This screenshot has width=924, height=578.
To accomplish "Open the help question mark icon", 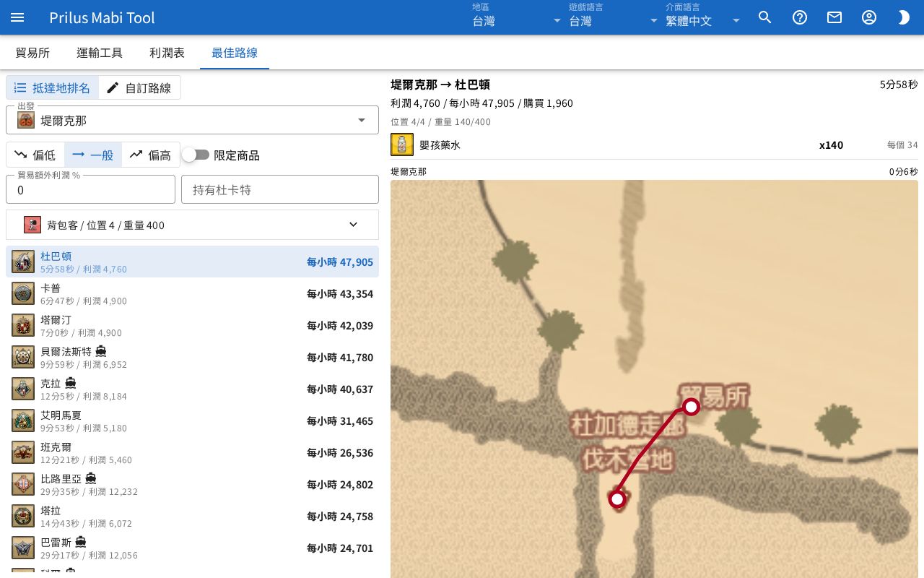I will (800, 17).
